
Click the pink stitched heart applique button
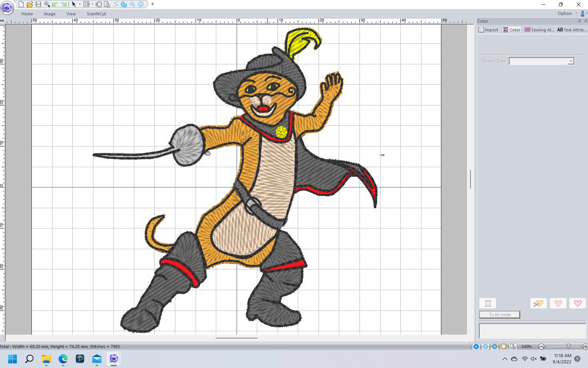pos(578,303)
